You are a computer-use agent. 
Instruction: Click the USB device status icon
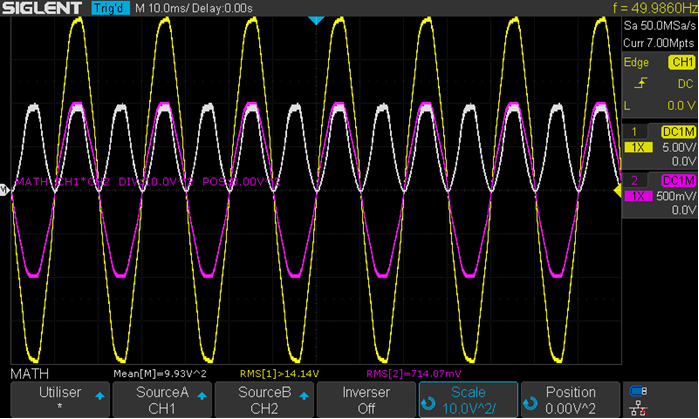pos(638,391)
